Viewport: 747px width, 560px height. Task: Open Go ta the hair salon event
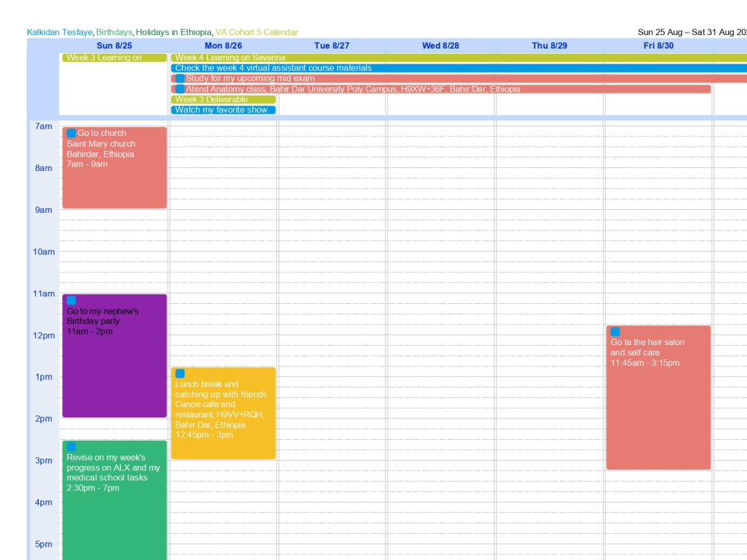658,398
